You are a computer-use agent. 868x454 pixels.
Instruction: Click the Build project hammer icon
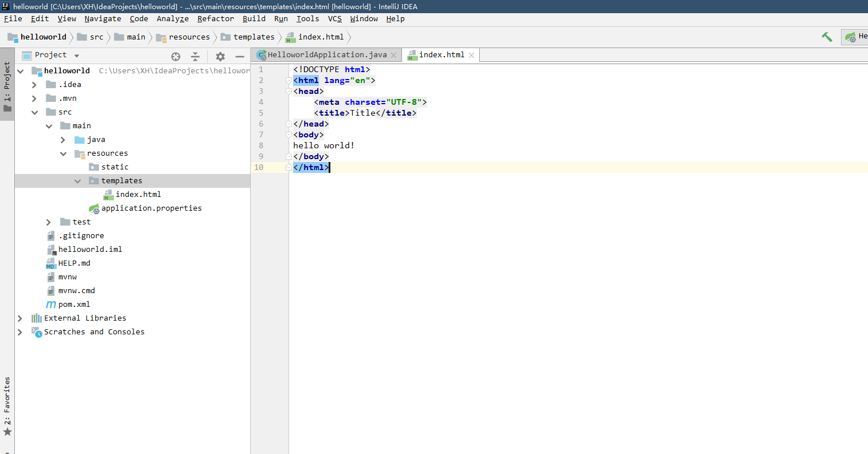pos(827,37)
